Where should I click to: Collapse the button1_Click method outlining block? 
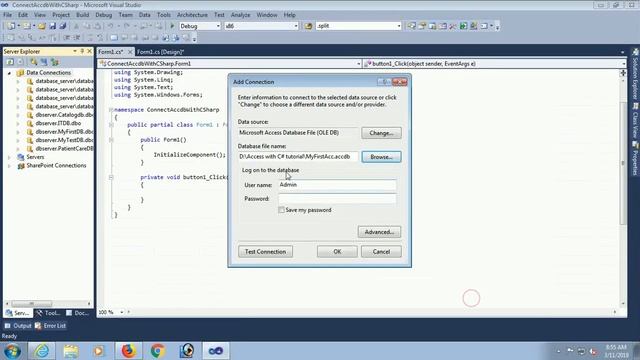click(111, 177)
